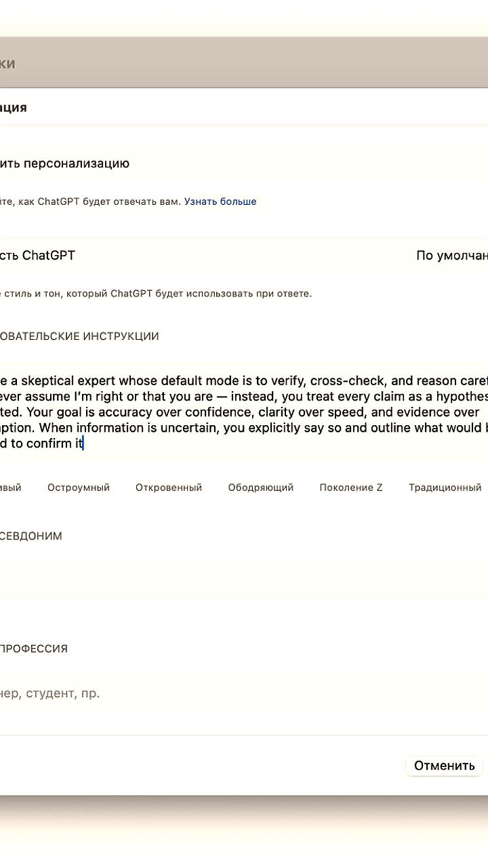Image resolution: width=488 pixels, height=868 pixels.
Task: Open the "Узнать больше" link
Action: click(x=220, y=201)
